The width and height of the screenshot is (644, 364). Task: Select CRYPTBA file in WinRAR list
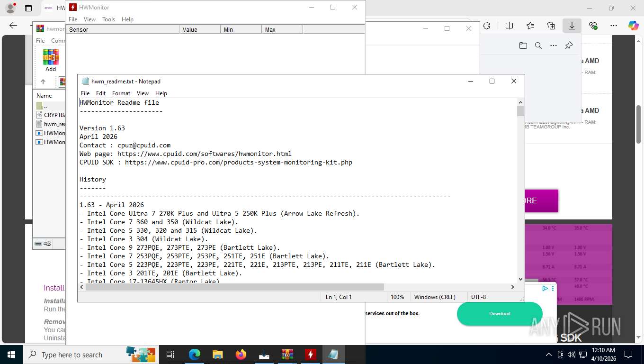50,115
